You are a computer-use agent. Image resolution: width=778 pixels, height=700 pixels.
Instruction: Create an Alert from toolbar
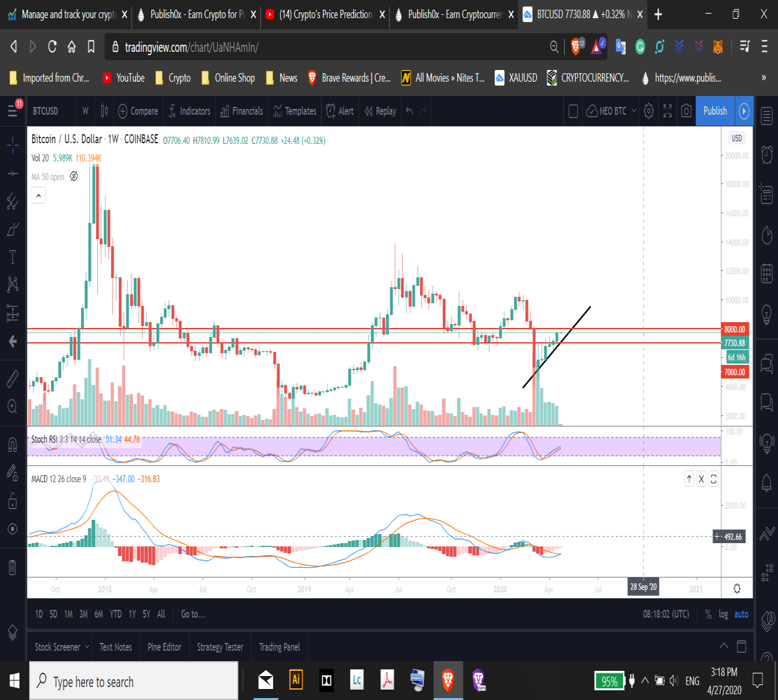pyautogui.click(x=340, y=111)
